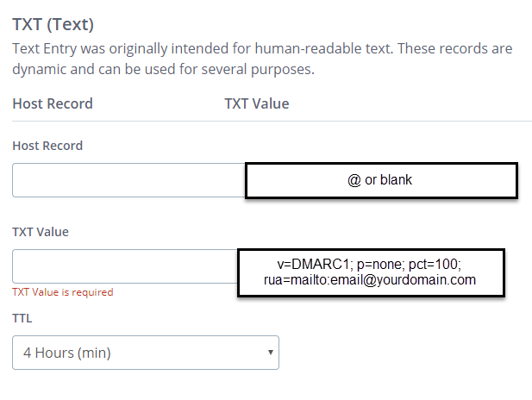The image size is (532, 400).
Task: Click the divider line under the column headers
Action: (x=272, y=122)
